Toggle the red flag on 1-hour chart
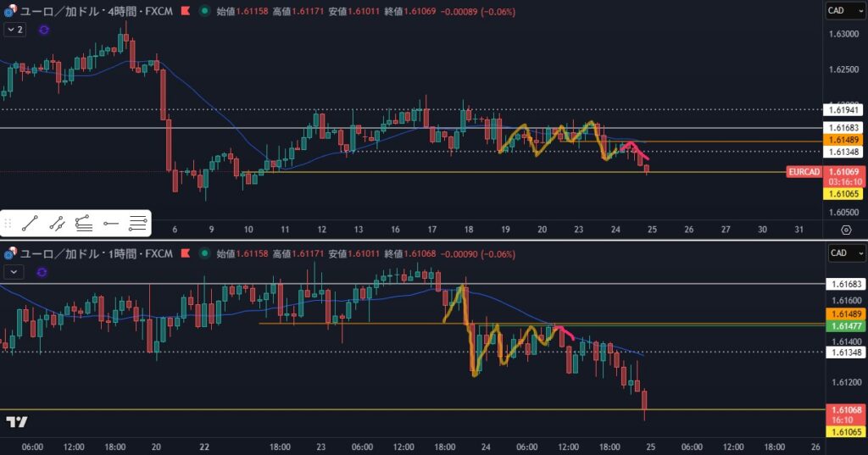868x455 pixels. [185, 253]
